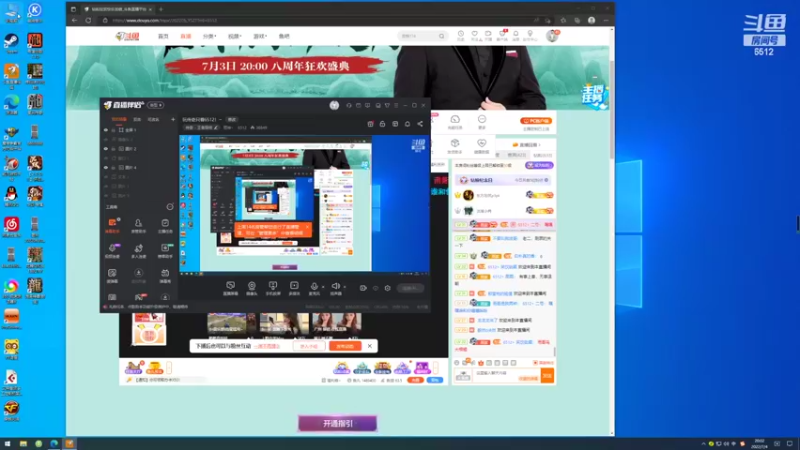
Task: Open the mode dropdown beside companion logo
Action: [156, 105]
